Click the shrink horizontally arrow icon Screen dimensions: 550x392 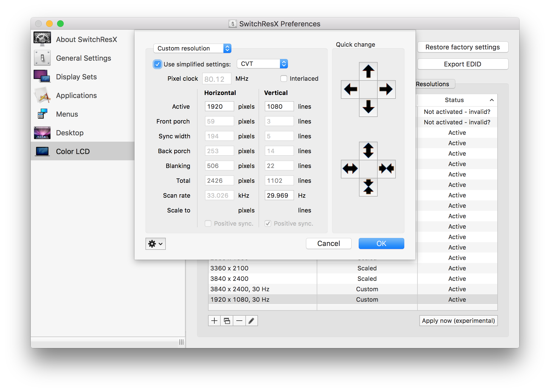click(386, 169)
